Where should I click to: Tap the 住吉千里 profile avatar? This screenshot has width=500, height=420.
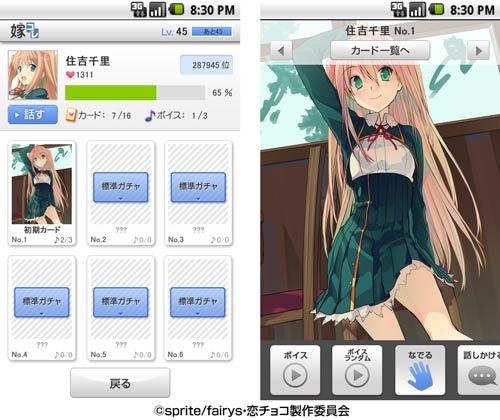tap(33, 75)
